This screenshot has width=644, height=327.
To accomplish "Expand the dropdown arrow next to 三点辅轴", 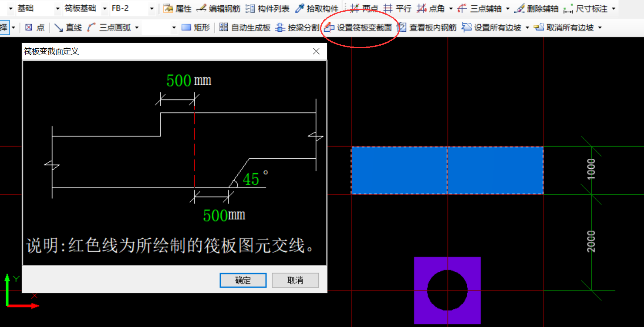I will (x=508, y=9).
